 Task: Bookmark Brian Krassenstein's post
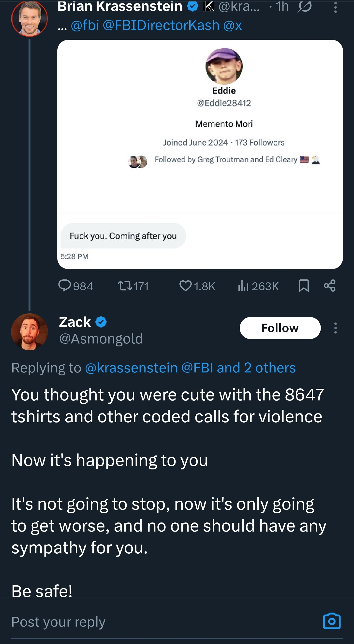[304, 286]
